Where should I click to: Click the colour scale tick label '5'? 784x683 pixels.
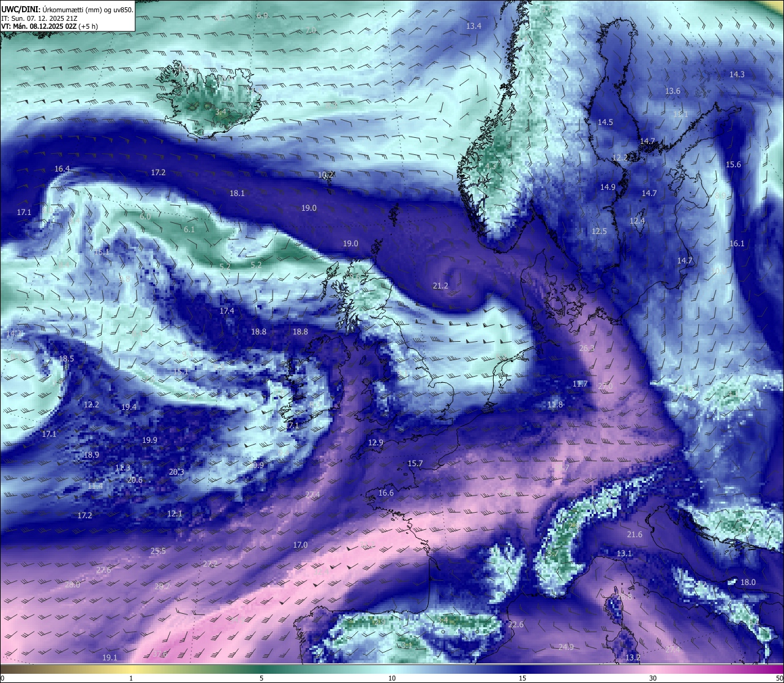coord(262,678)
